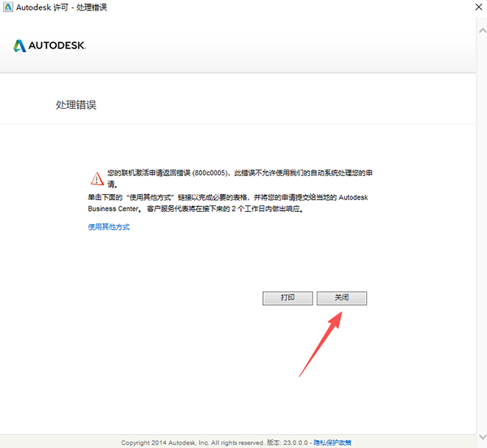Click the red warning triangle icon
This screenshot has width=487, height=448.
tap(97, 175)
